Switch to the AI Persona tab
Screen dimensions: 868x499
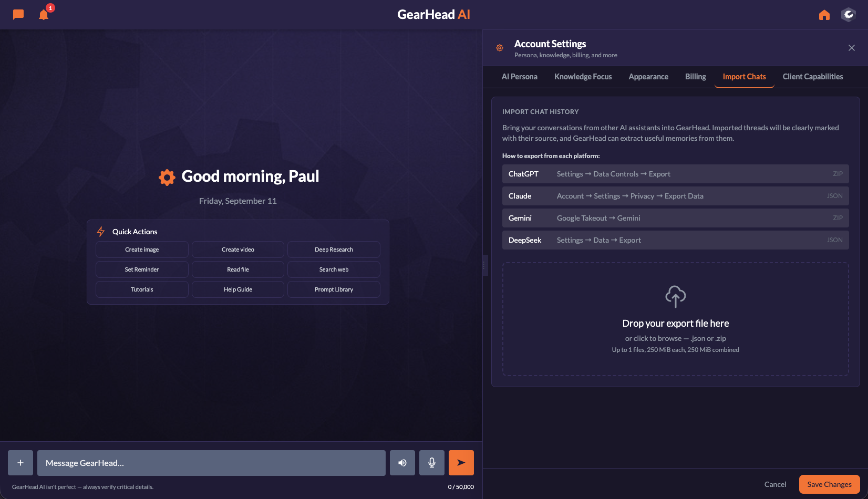(x=520, y=77)
